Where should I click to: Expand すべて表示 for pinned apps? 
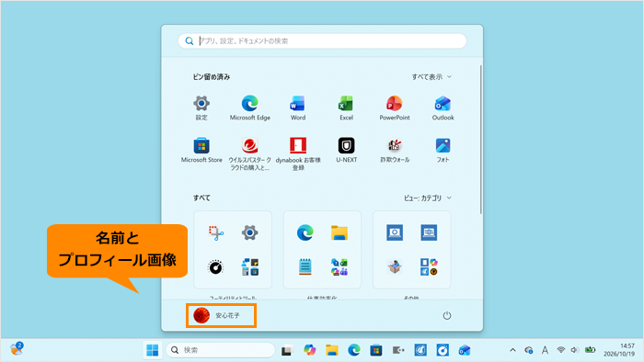(x=431, y=76)
